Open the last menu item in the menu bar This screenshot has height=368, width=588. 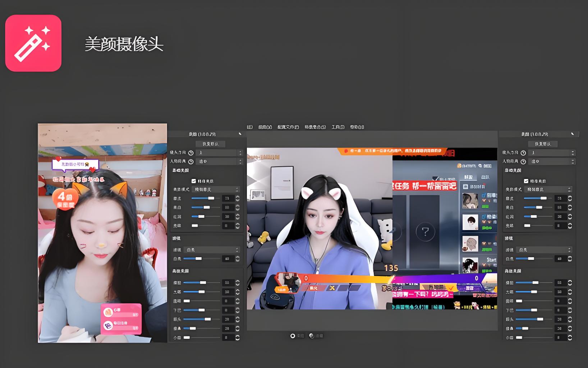pyautogui.click(x=357, y=127)
